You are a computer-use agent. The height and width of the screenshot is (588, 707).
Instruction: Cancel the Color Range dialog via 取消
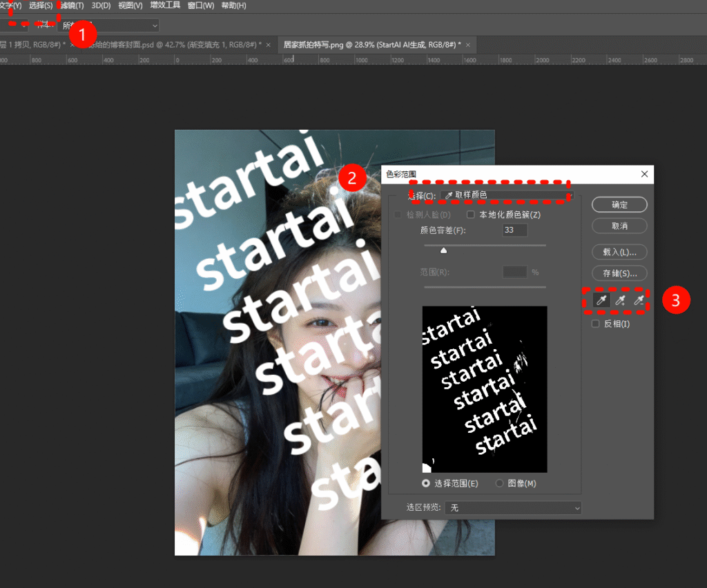tap(619, 226)
